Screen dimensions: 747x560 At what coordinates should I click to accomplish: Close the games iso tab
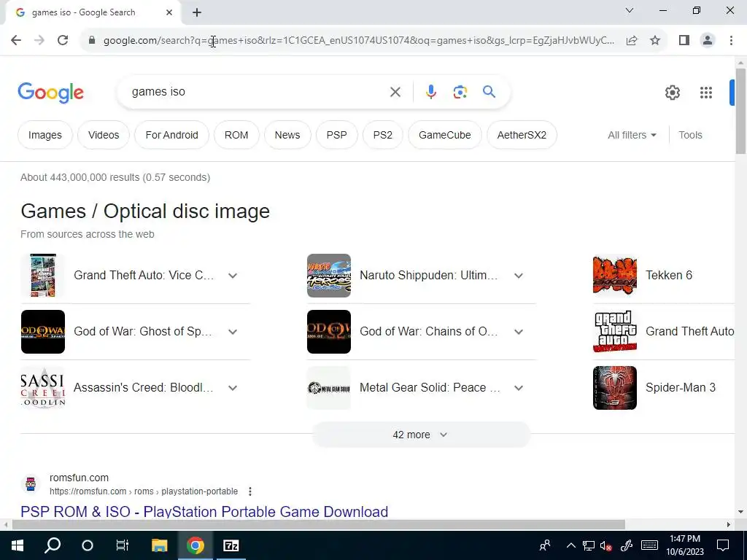coord(169,12)
